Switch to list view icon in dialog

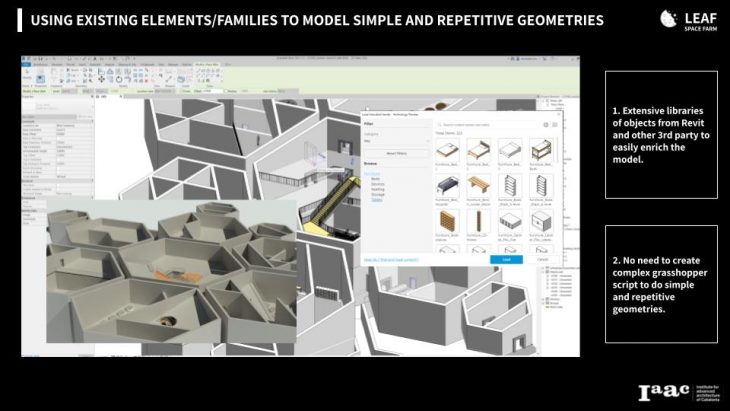[x=555, y=124]
